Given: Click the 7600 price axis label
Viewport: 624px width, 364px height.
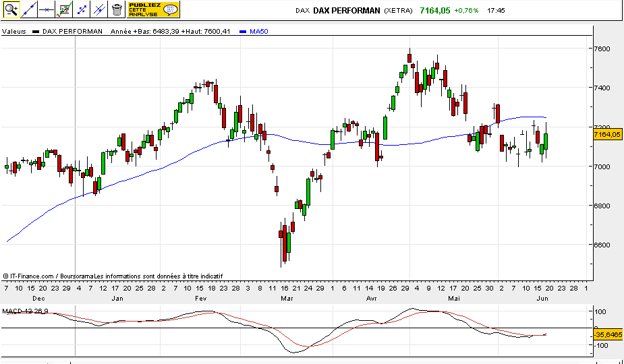Looking at the screenshot, I should pos(602,49).
